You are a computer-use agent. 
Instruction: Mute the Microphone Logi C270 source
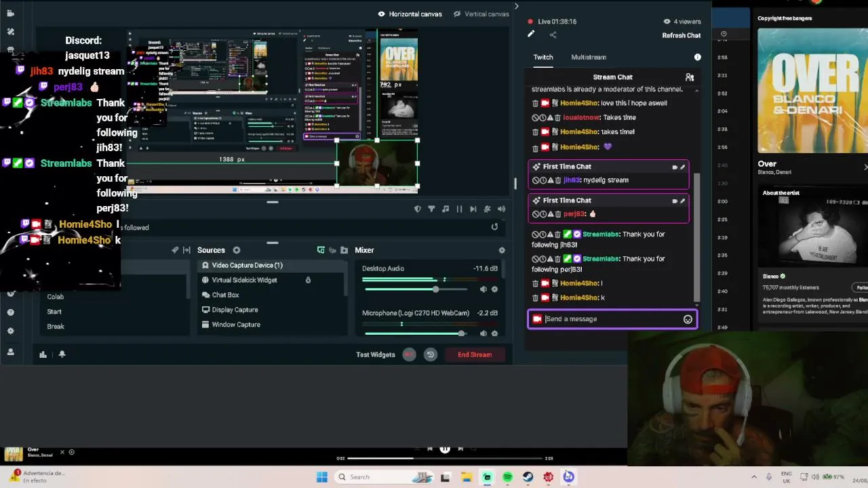[484, 333]
